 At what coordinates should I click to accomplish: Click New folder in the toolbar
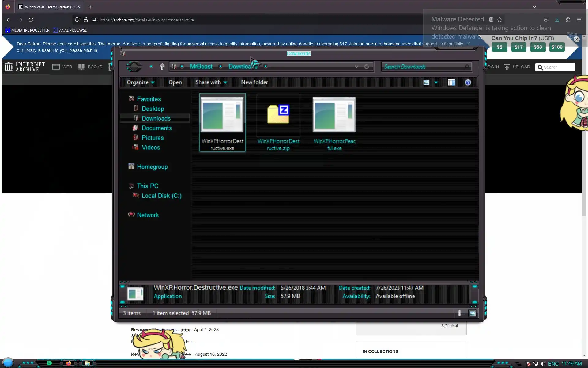click(254, 82)
